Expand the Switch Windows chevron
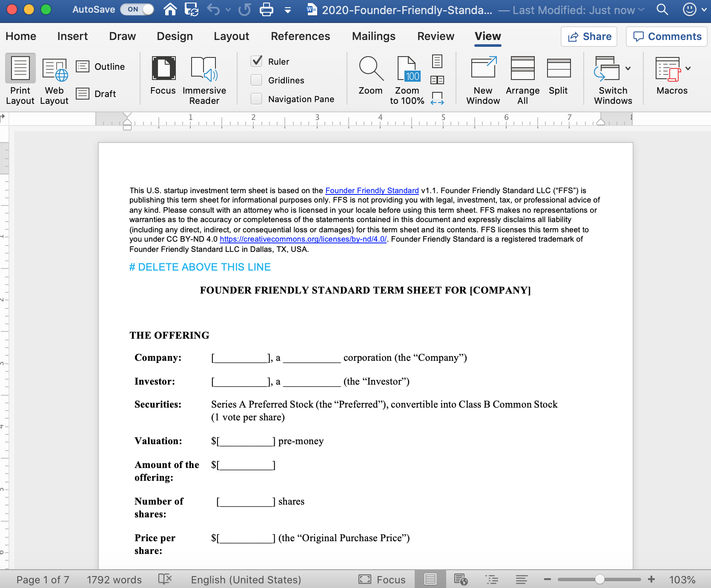Image resolution: width=711 pixels, height=588 pixels. tap(628, 68)
